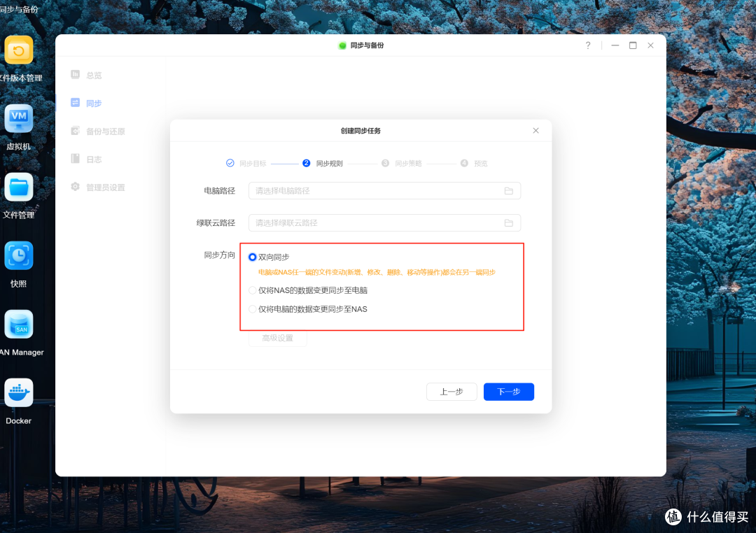The image size is (756, 533).
Task: Close the 同步与备份 main window
Action: [650, 45]
